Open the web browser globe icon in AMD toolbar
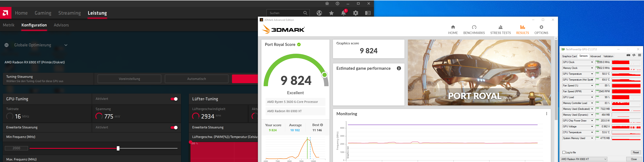Image resolution: width=644 pixels, height=162 pixels. coord(319,13)
